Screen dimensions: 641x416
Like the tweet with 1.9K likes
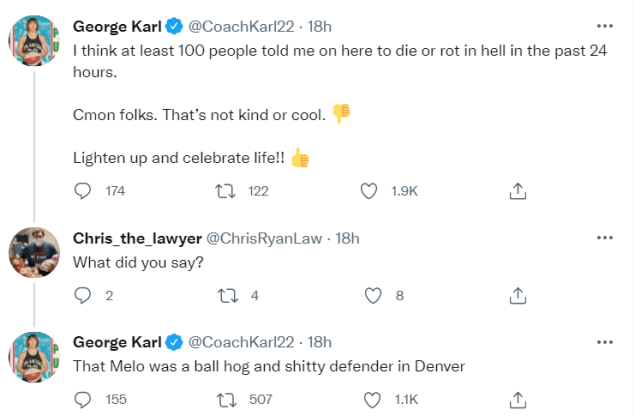tap(370, 190)
